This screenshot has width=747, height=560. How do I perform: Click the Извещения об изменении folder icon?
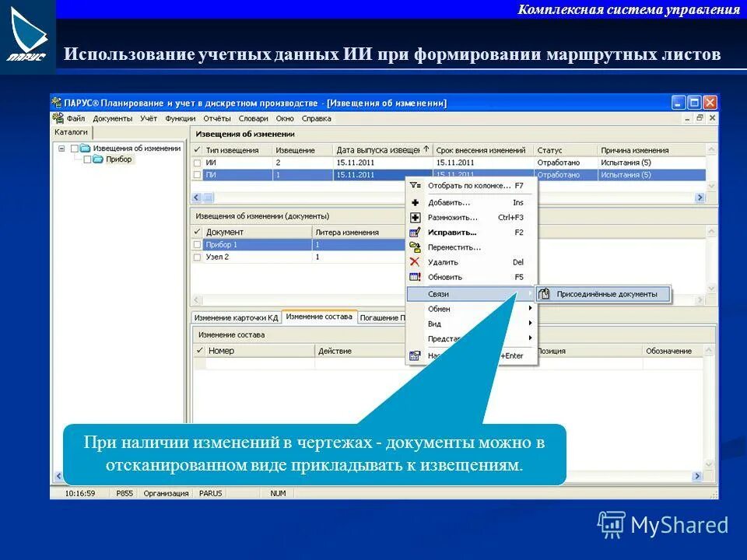(x=86, y=148)
